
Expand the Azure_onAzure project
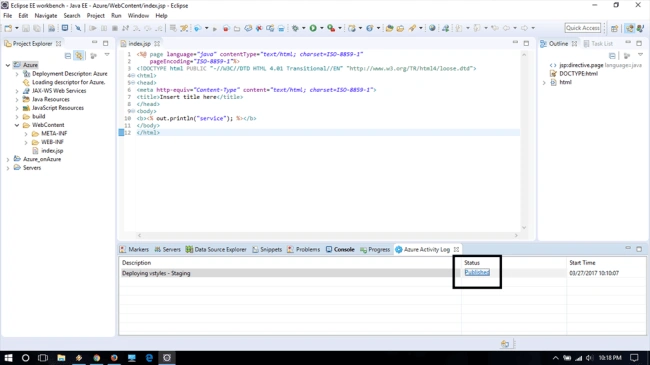(x=8, y=159)
